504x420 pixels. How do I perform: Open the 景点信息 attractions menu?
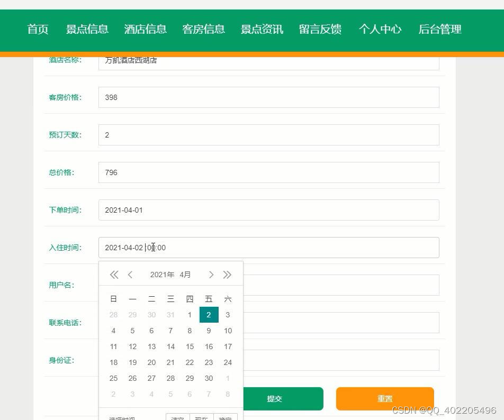pyautogui.click(x=87, y=30)
